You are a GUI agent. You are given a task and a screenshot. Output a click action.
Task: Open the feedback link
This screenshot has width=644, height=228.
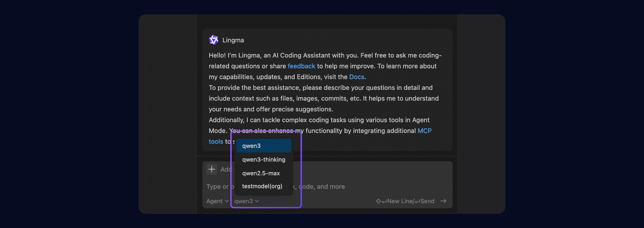(301, 66)
